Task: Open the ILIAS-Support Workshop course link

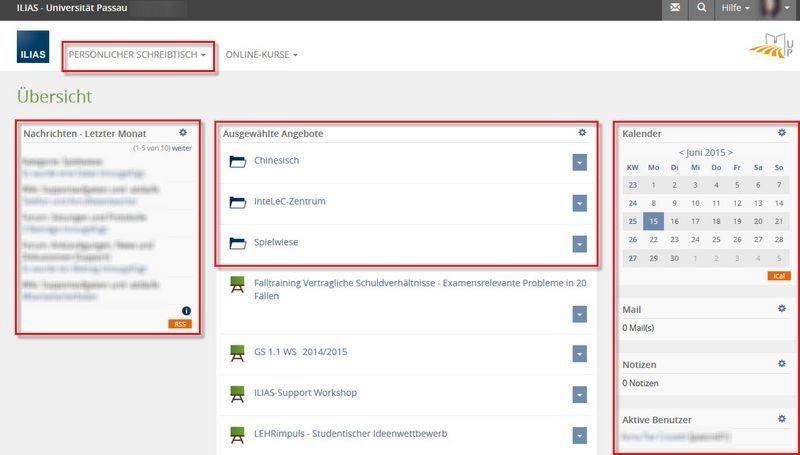Action: pyautogui.click(x=305, y=393)
